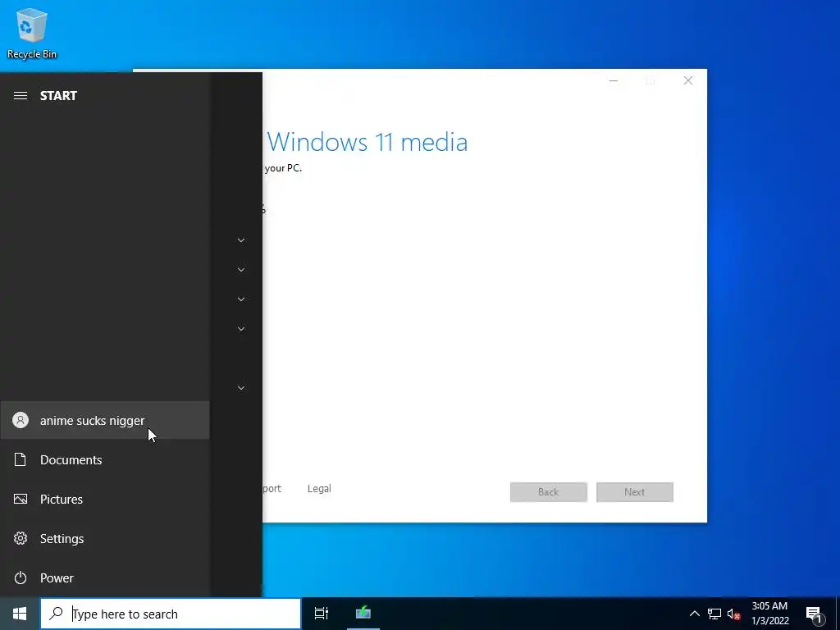Open Documents from the Start menu
The height and width of the screenshot is (630, 840).
(x=104, y=459)
